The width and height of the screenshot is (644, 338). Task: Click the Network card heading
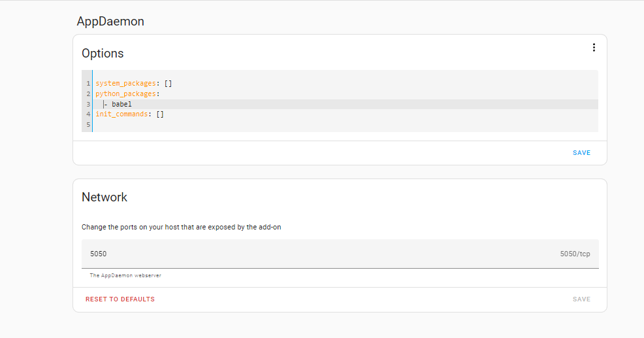point(105,197)
